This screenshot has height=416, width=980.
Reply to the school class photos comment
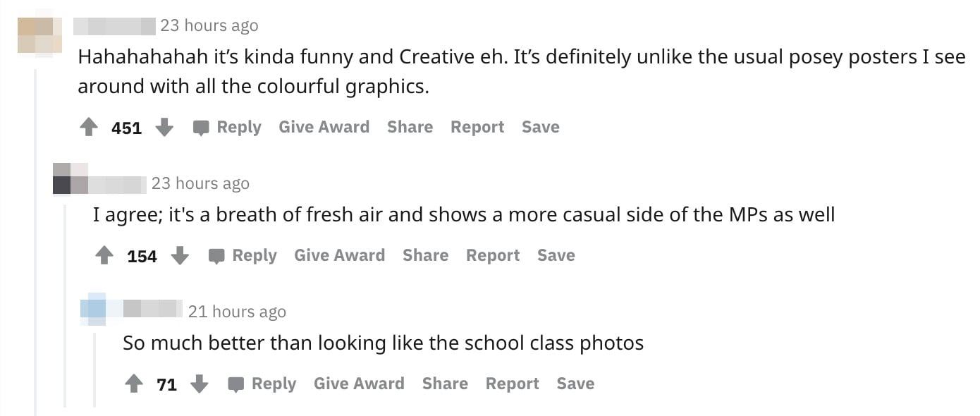pyautogui.click(x=263, y=384)
